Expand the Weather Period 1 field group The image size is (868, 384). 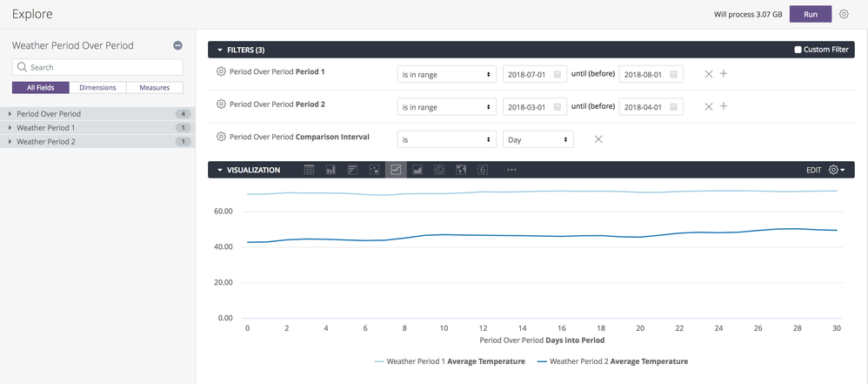(x=97, y=127)
